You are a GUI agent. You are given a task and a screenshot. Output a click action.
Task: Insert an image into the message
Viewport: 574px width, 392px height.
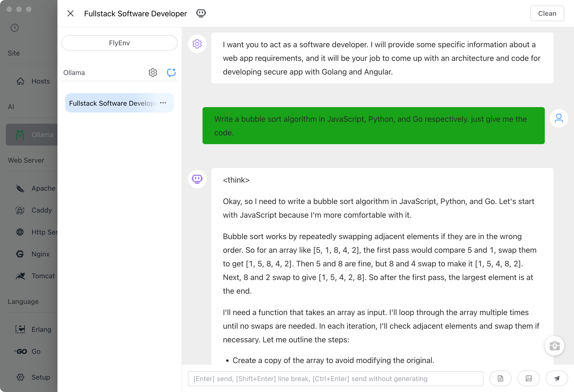[x=528, y=378]
